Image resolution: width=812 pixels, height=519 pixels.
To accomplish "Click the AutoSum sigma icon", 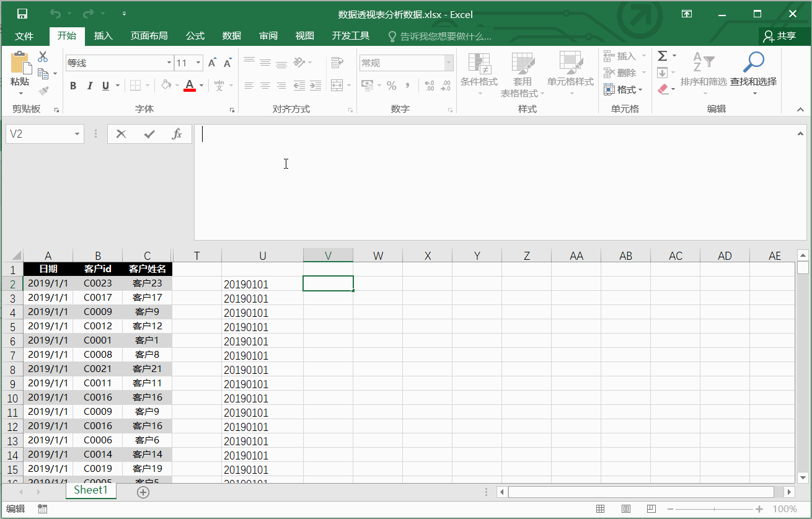I will 663,56.
